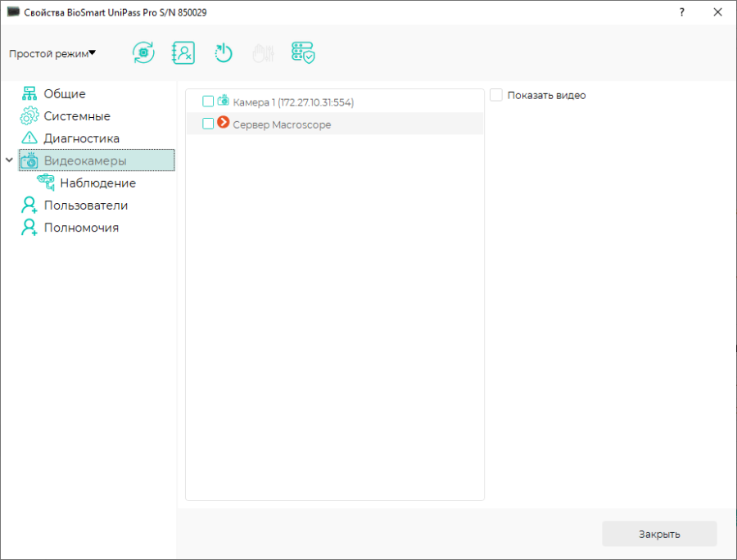The height and width of the screenshot is (560, 737).
Task: Click the help question mark button
Action: tap(681, 12)
